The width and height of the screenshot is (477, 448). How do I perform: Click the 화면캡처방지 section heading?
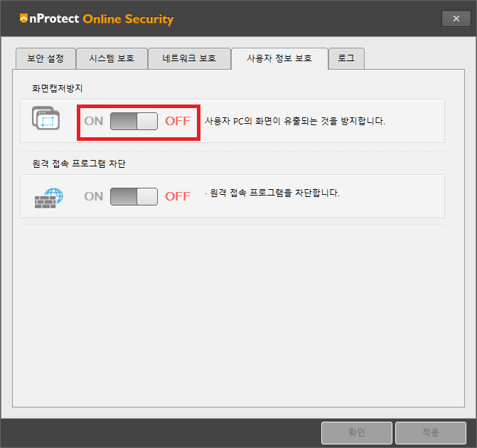[58, 88]
